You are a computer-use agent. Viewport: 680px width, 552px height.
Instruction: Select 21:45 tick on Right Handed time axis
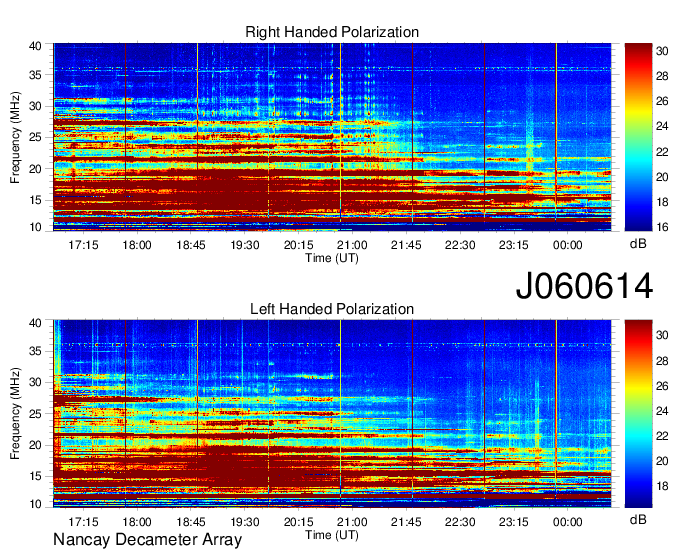point(406,245)
